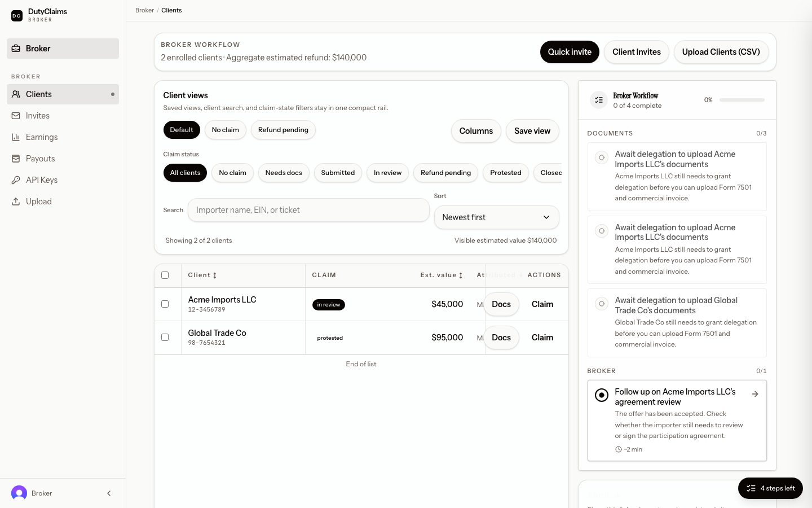Collapse the sidebar with the chevron
The width and height of the screenshot is (812, 508).
coord(109,493)
